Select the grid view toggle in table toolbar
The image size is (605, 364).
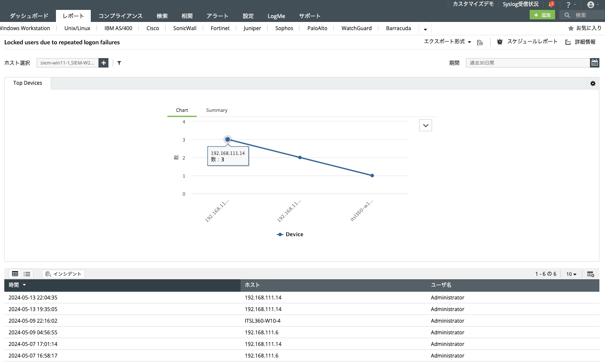click(15, 274)
